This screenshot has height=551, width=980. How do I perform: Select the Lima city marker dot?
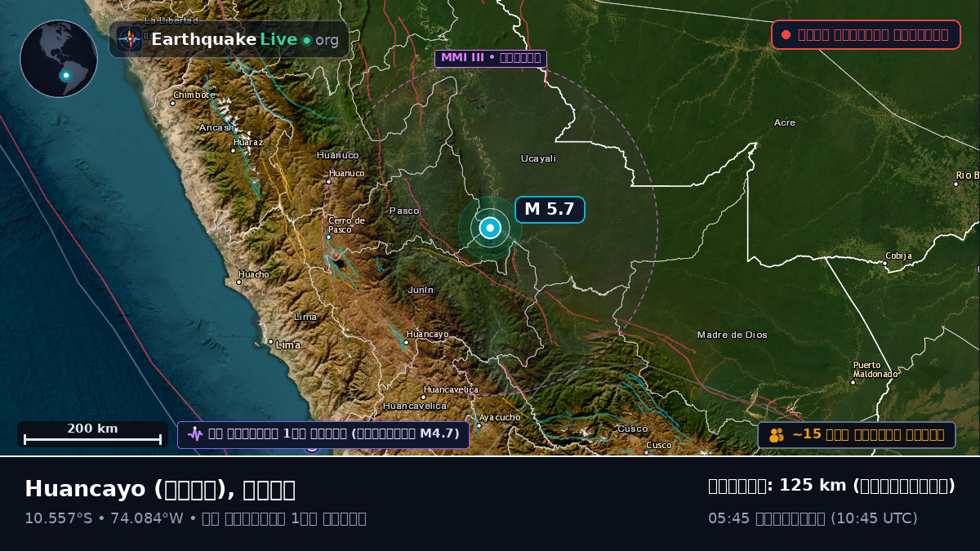[x=270, y=342]
